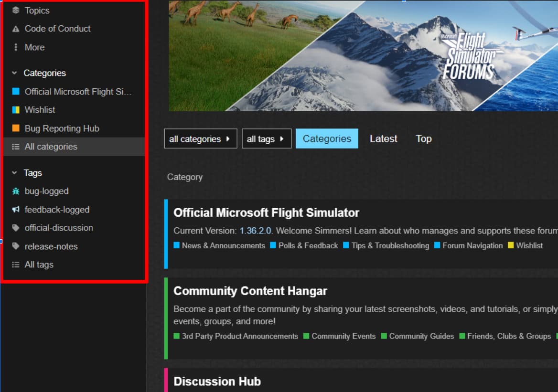
Task: Open the all categories dropdown filter
Action: (200, 139)
